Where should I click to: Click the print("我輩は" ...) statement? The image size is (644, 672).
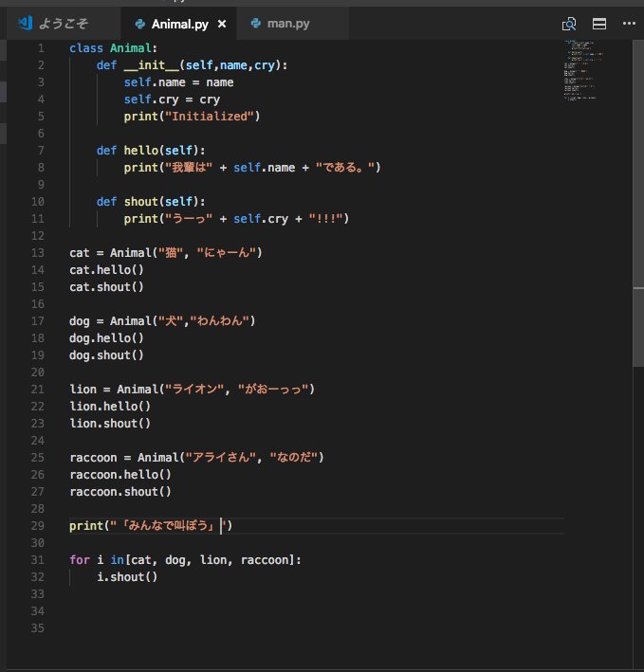point(252,168)
